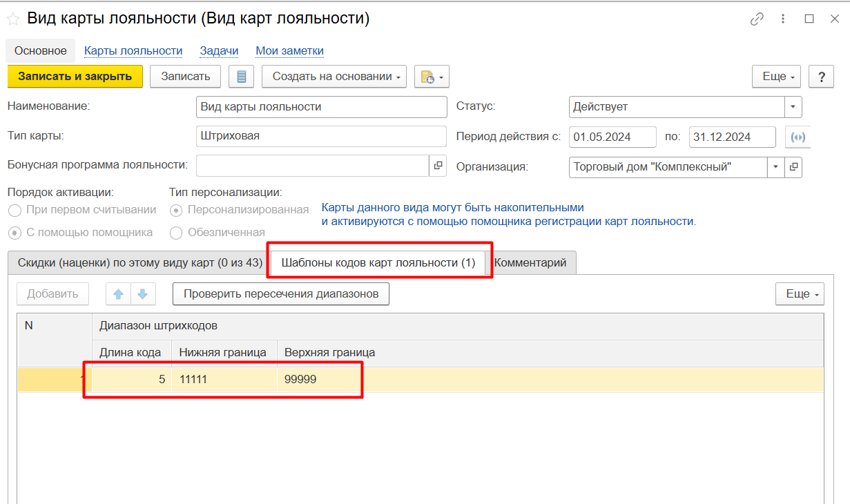Move row up with the up arrow

tap(118, 294)
